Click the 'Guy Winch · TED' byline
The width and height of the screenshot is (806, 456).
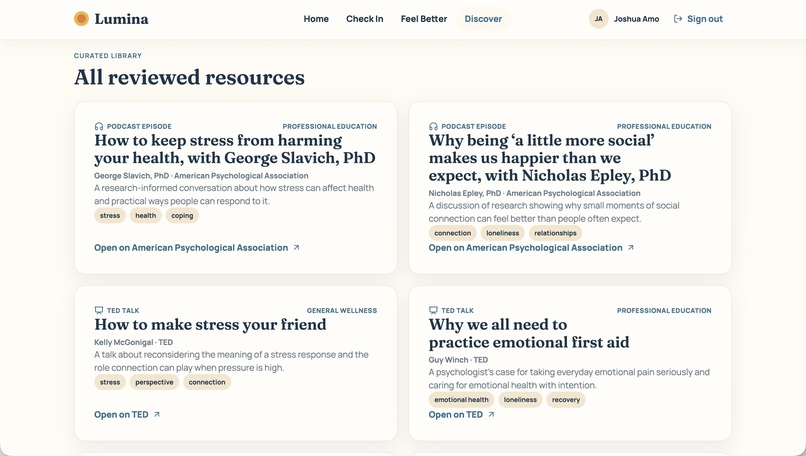point(459,360)
